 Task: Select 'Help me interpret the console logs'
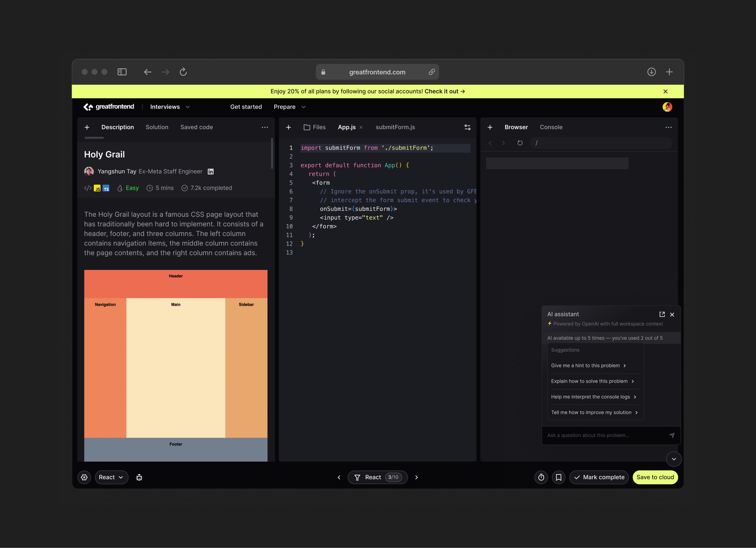point(594,397)
